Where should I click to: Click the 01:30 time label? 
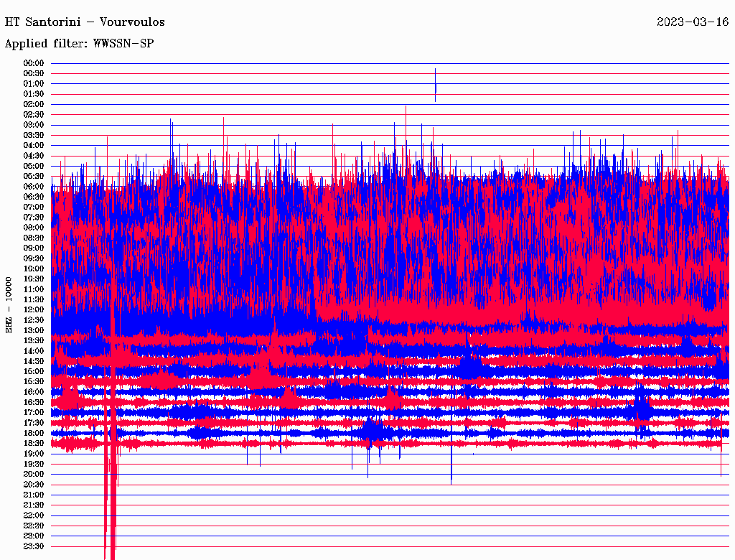coord(34,94)
